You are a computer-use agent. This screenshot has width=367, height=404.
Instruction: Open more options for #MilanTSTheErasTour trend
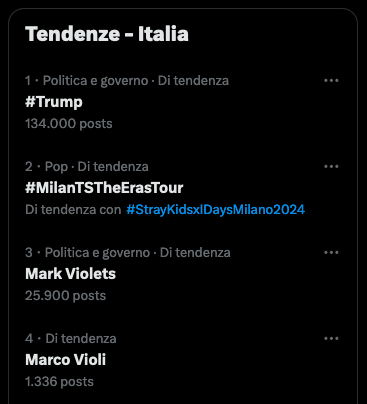coord(331,166)
